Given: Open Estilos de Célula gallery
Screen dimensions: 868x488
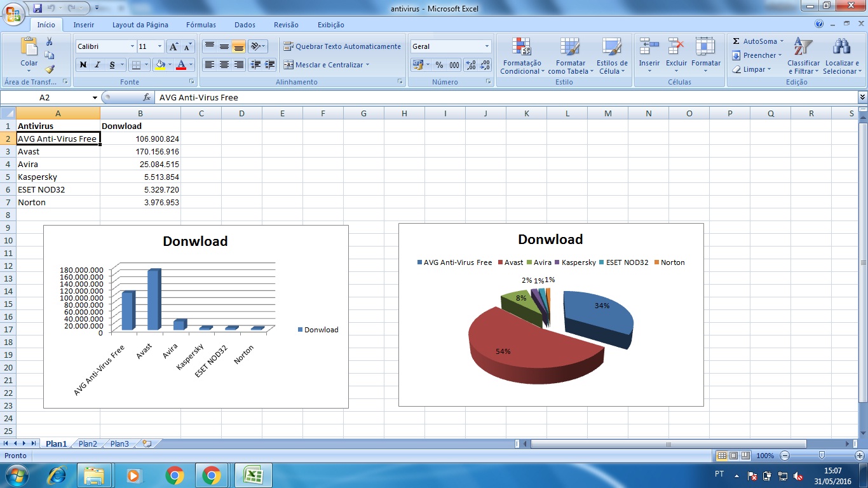Looking at the screenshot, I should pos(612,56).
